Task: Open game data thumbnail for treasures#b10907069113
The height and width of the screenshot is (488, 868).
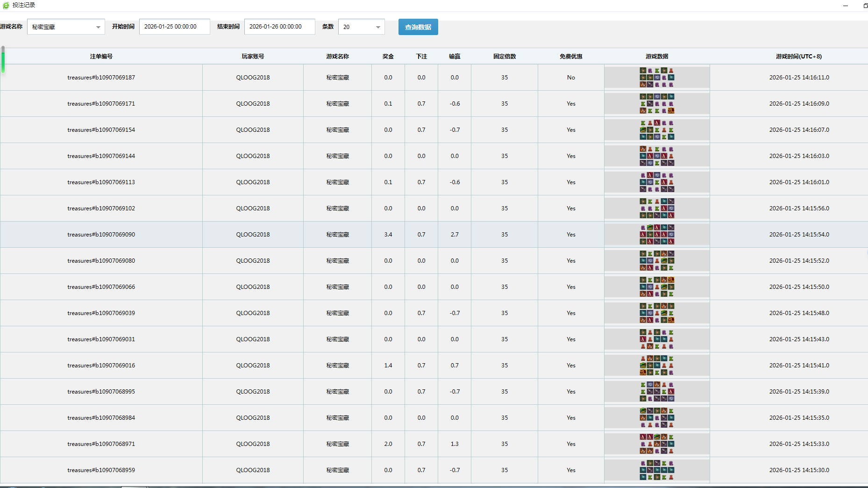Action: pyautogui.click(x=656, y=182)
